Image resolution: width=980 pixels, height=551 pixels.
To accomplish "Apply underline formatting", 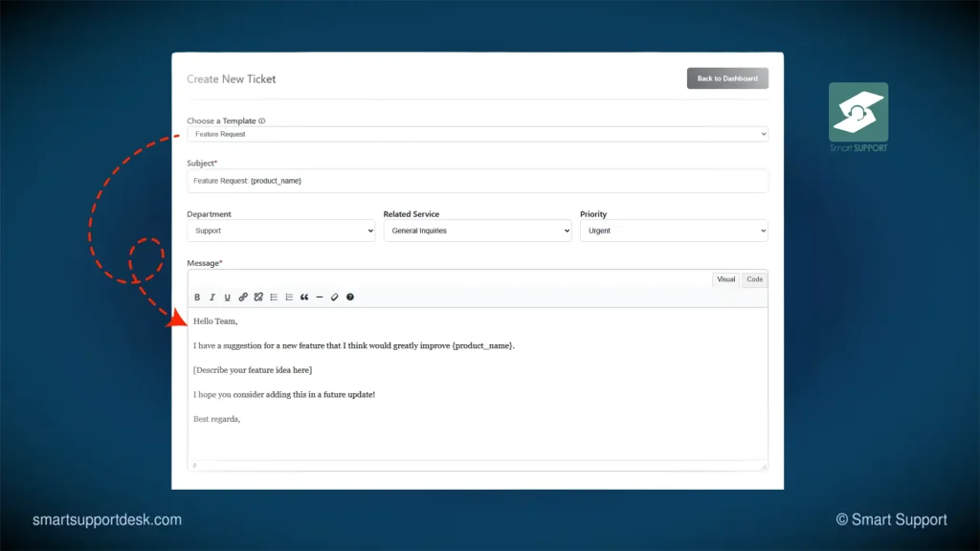I will pyautogui.click(x=228, y=298).
